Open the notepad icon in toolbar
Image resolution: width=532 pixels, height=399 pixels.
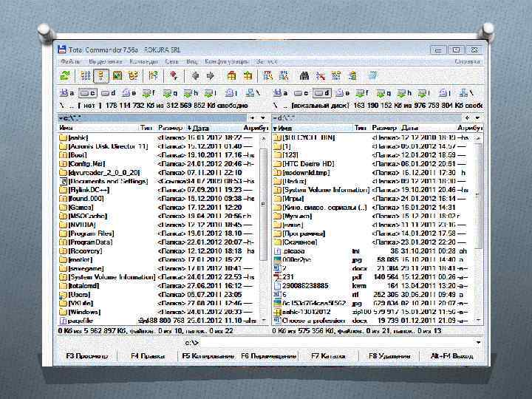pos(372,75)
